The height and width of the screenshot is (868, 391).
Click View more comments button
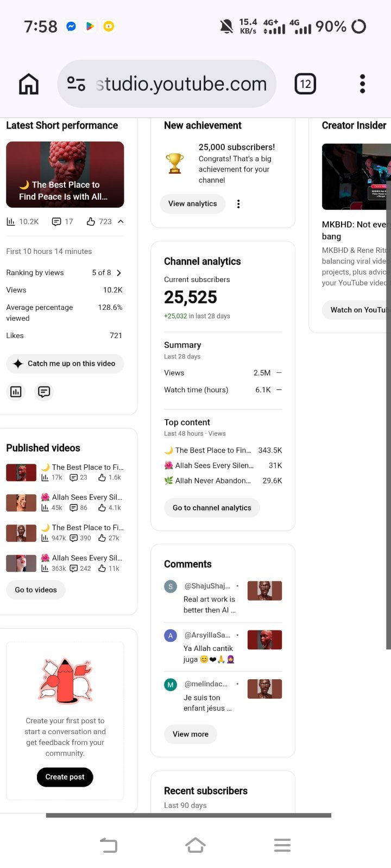coord(191,734)
